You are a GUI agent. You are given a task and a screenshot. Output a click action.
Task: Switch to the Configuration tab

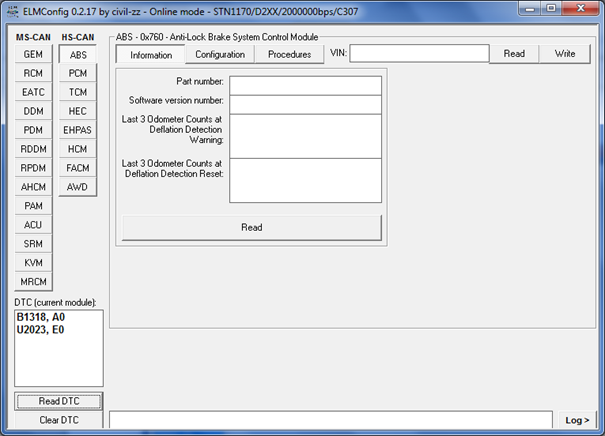[219, 54]
